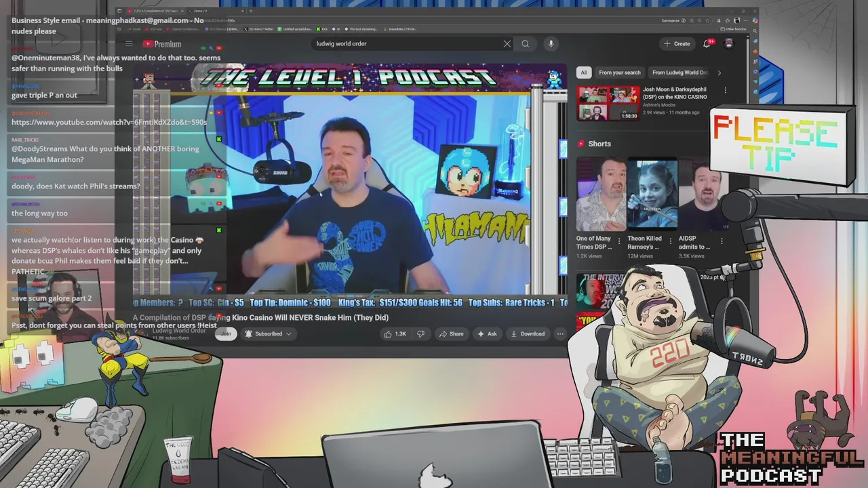Open the more actions ellipsis under video
868x488 pixels.
[x=560, y=333]
